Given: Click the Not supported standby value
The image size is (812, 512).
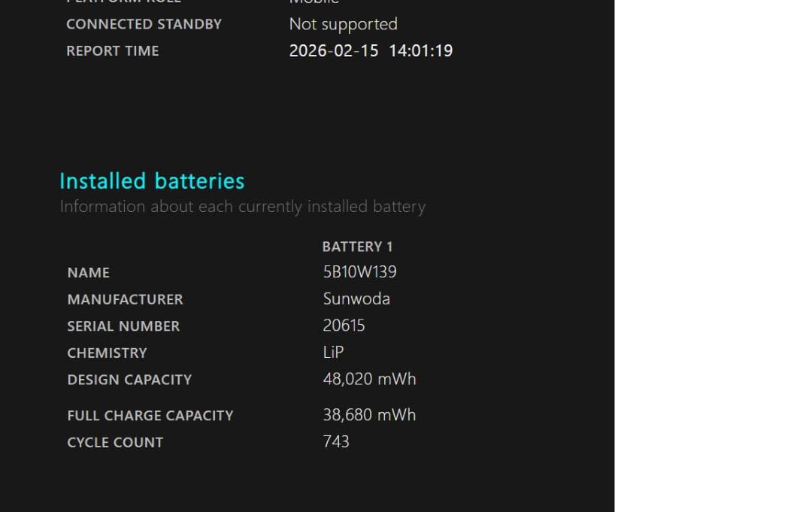Looking at the screenshot, I should (x=343, y=24).
